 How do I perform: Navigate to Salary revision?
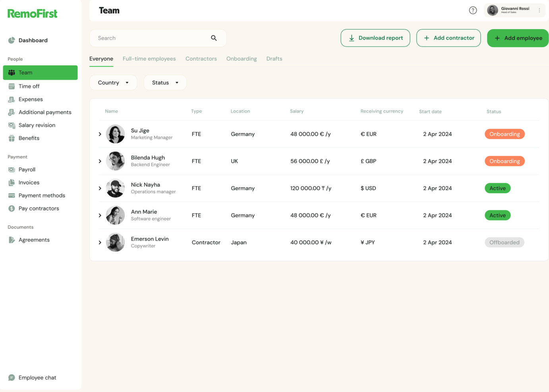click(x=37, y=125)
